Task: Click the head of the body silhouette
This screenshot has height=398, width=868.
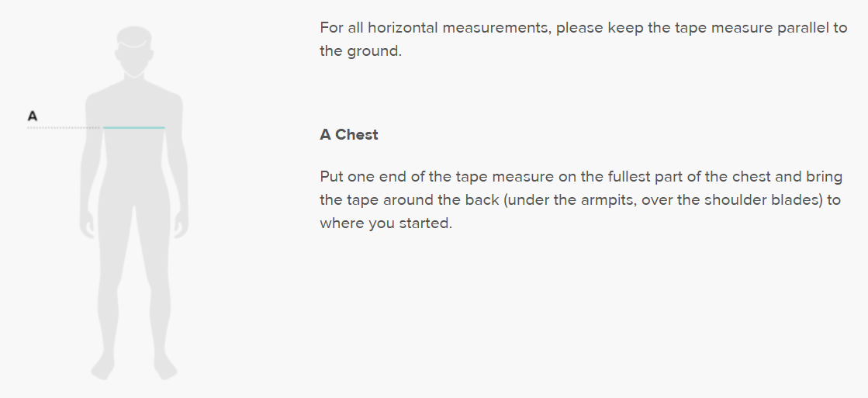Action: [133, 48]
